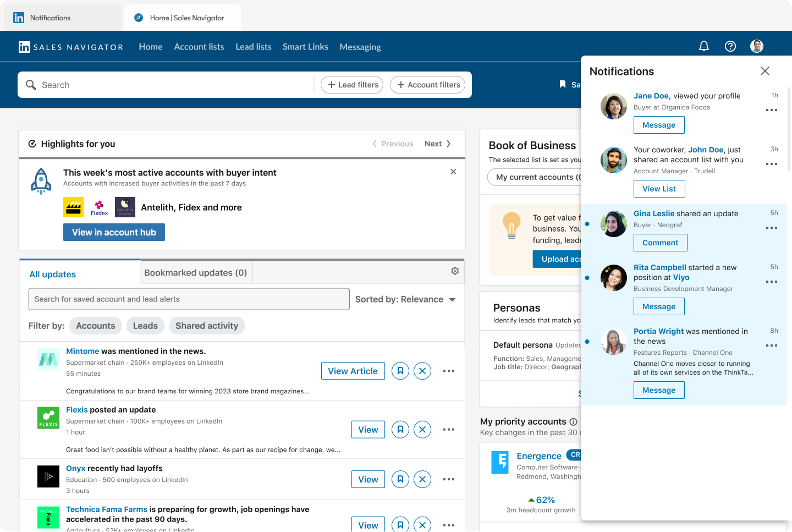Image resolution: width=792 pixels, height=532 pixels.
Task: Click the search magnifier icon
Action: (31, 85)
